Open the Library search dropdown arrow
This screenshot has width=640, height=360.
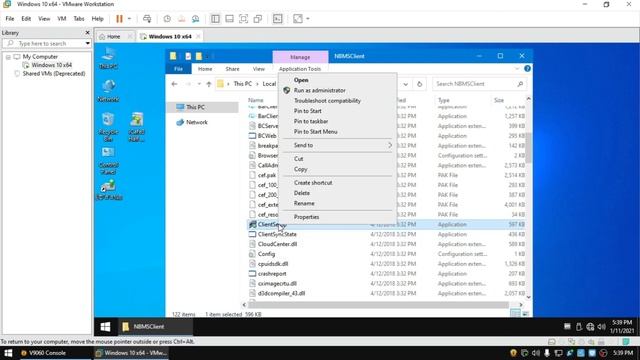(x=88, y=43)
